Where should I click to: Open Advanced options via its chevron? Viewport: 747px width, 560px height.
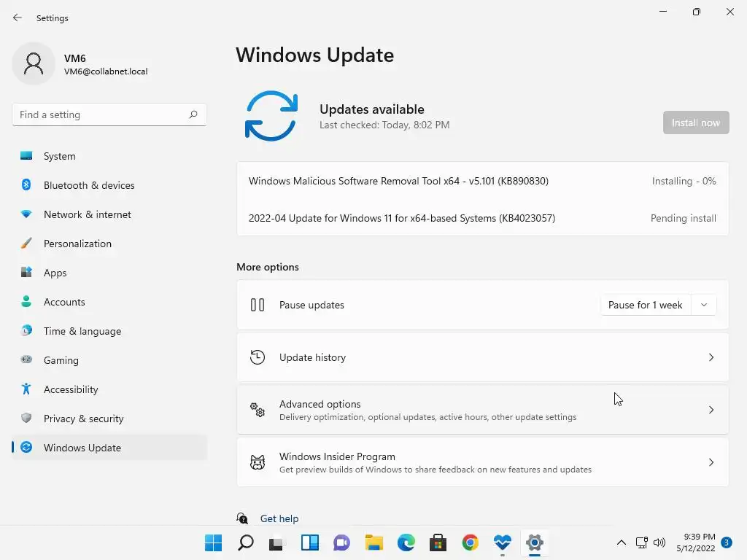pyautogui.click(x=711, y=410)
